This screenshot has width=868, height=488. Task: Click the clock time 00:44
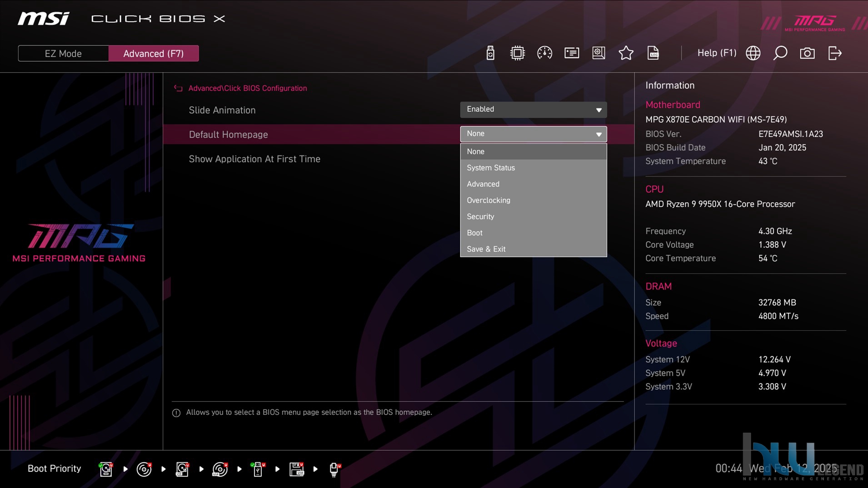[x=728, y=468]
